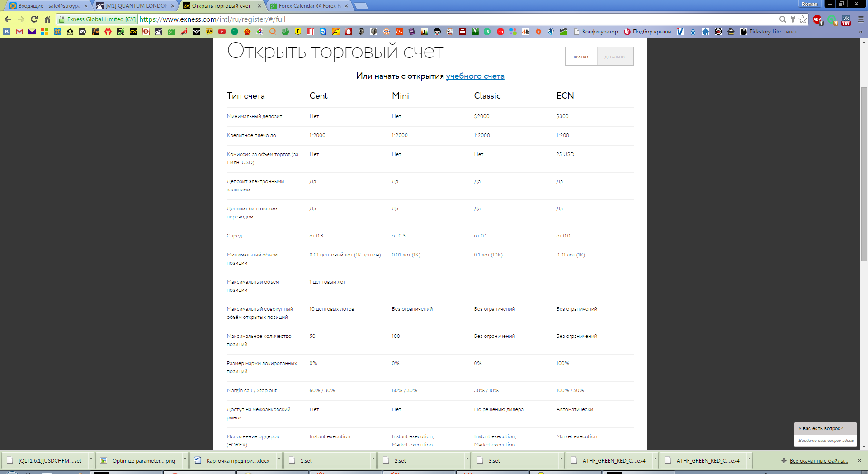Image resolution: width=868 pixels, height=474 pixels.
Task: Open the YouTube bookmark
Action: 222,32
